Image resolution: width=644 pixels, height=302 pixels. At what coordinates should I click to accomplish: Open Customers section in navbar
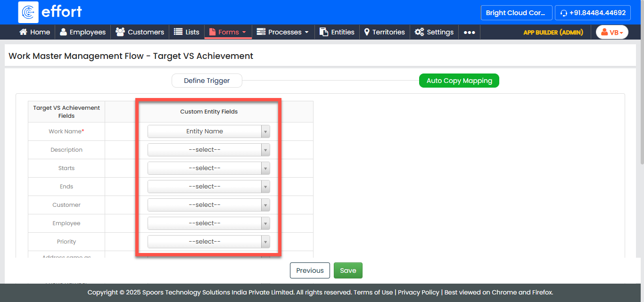click(140, 32)
